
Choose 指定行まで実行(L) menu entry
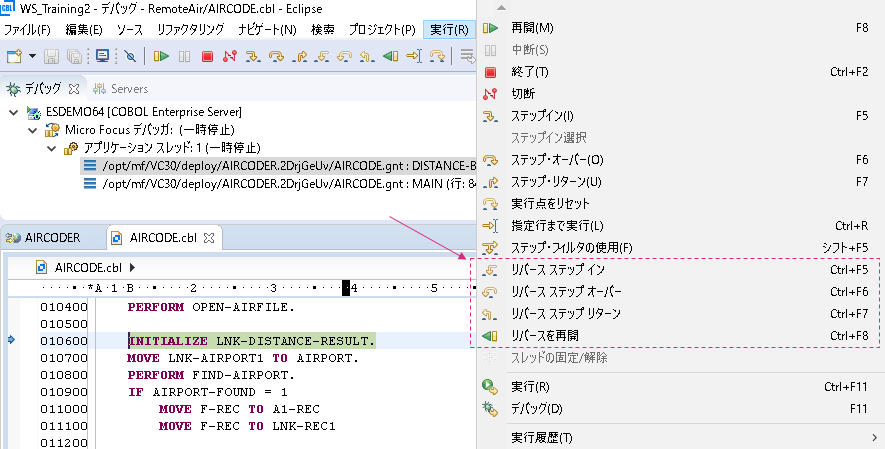(681, 226)
